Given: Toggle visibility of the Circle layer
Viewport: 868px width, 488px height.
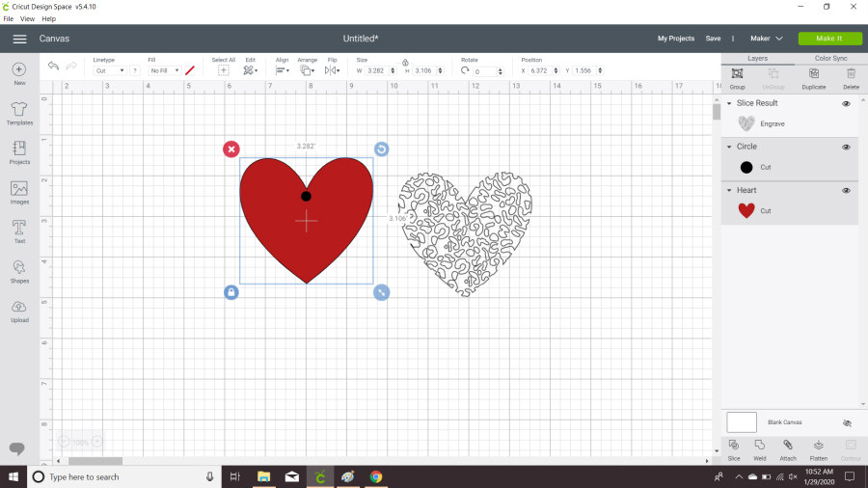Looking at the screenshot, I should click(846, 147).
